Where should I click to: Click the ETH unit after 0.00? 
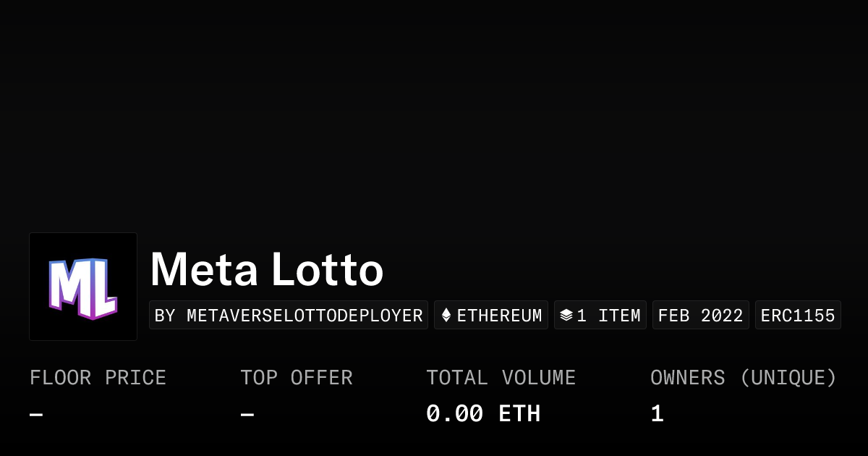519,414
